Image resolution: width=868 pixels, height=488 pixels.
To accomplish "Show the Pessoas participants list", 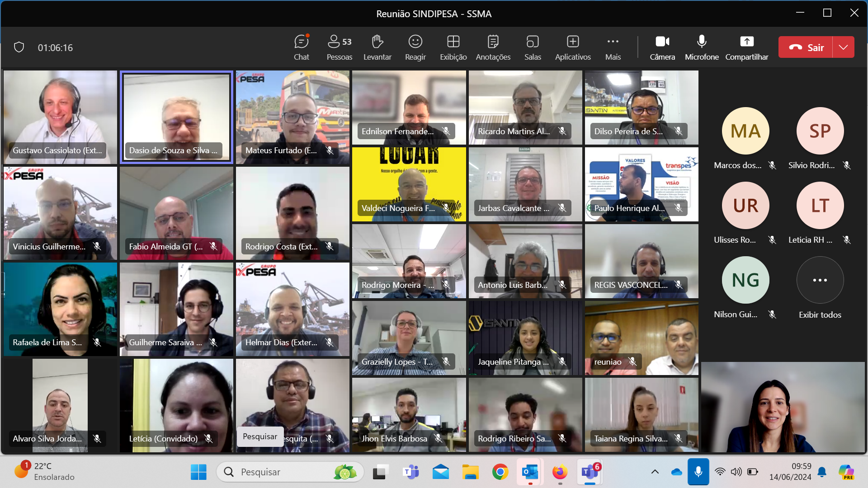I will click(339, 47).
